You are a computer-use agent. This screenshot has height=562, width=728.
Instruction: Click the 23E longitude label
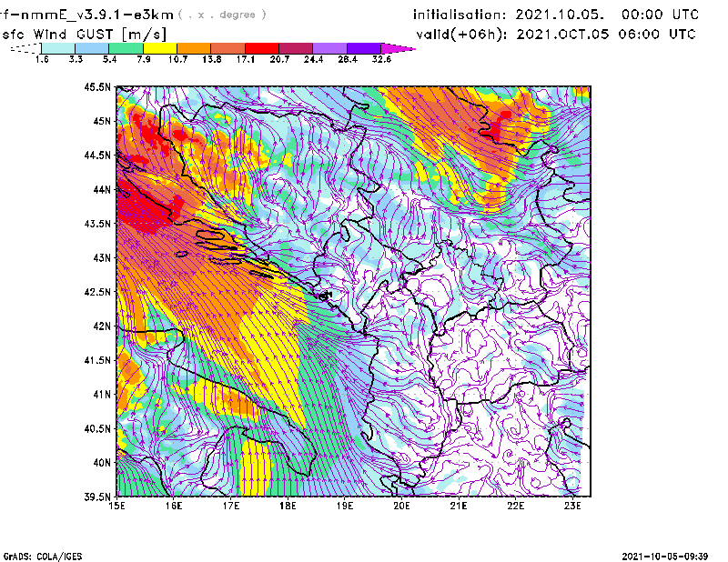click(572, 506)
